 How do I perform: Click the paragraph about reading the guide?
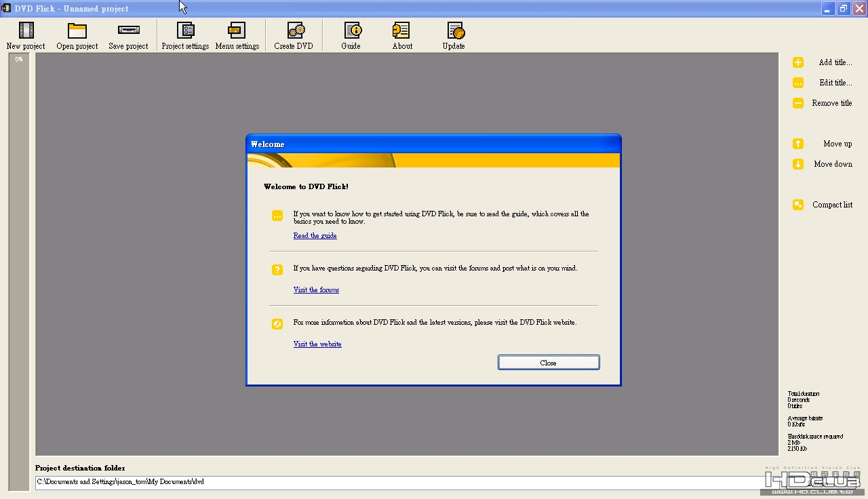(x=441, y=218)
